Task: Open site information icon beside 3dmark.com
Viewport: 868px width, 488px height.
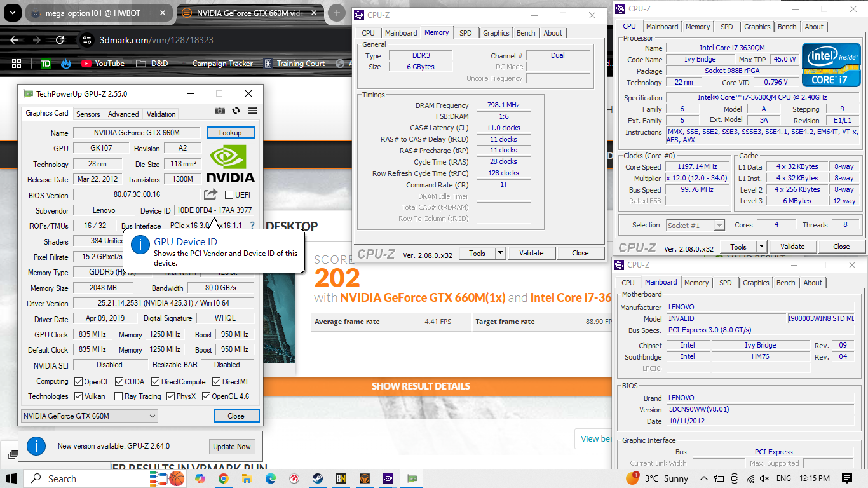Action: coord(88,40)
